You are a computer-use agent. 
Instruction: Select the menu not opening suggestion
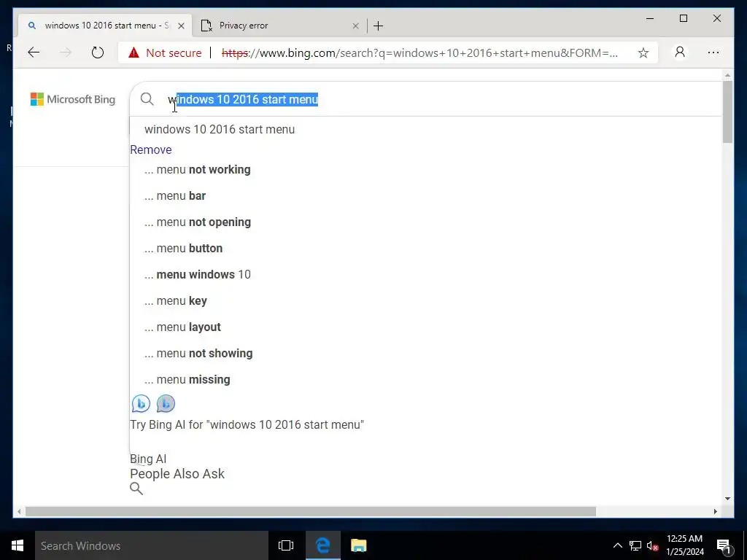[x=197, y=222]
